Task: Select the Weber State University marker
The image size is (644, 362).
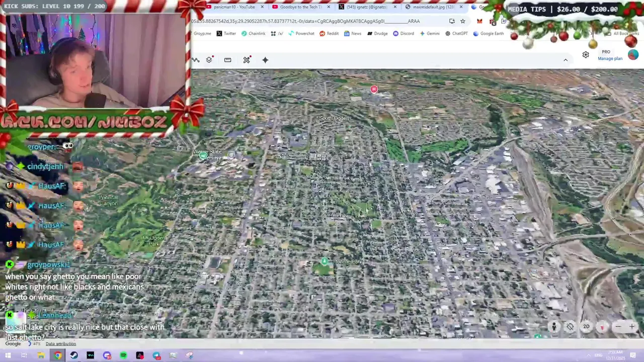Action: 203,156
